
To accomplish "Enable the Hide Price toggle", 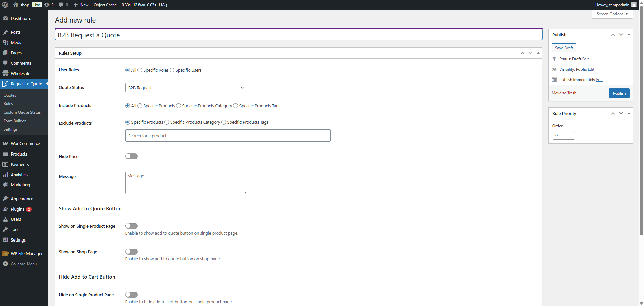I will click(131, 156).
